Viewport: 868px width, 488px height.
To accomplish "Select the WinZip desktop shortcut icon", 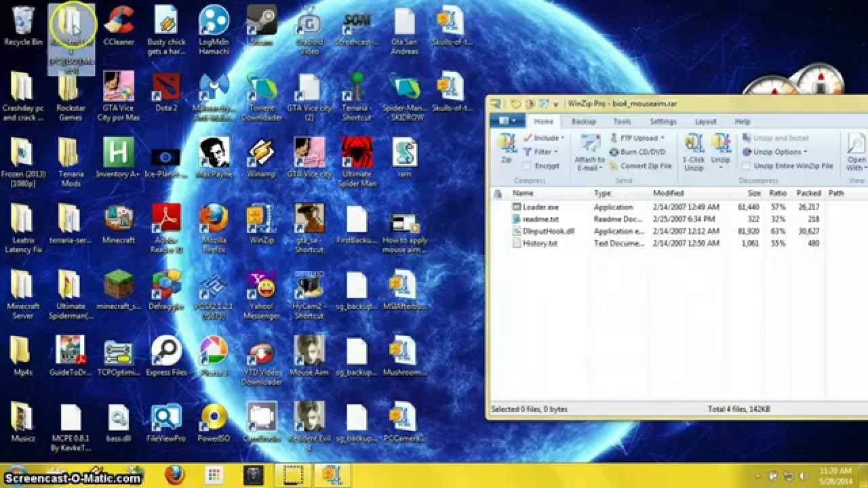I will click(261, 224).
